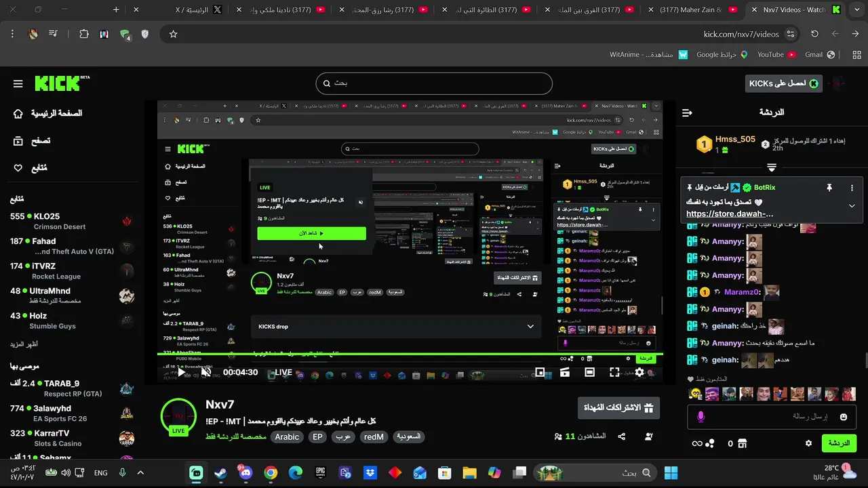This screenshot has width=868, height=488.
Task: Open the KICKs shop icon below chat
Action: (x=742, y=443)
